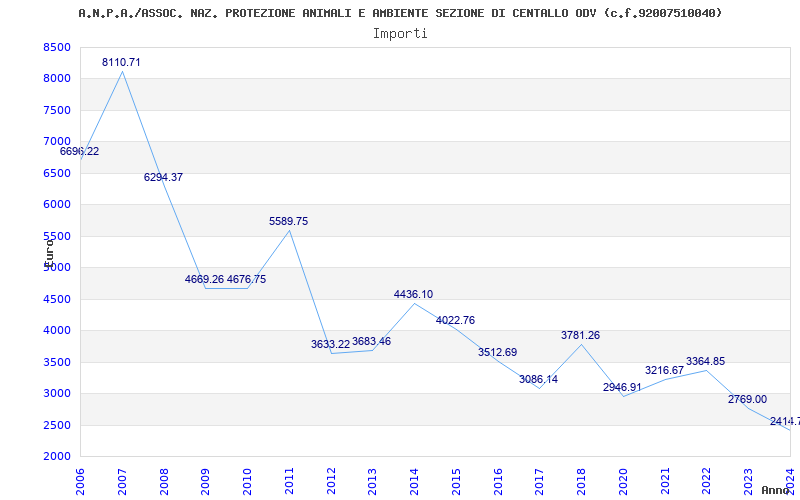Click the 8500 y-axis value

pyautogui.click(x=57, y=47)
